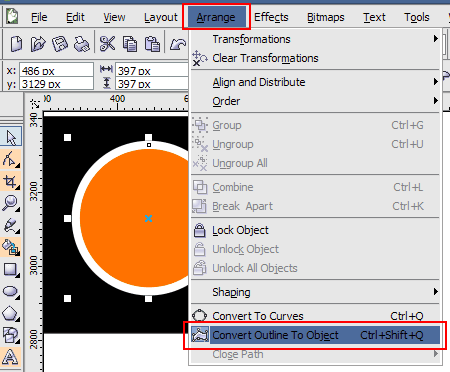Expand the Order submenu
The width and height of the screenshot is (450, 372).
pyautogui.click(x=315, y=101)
